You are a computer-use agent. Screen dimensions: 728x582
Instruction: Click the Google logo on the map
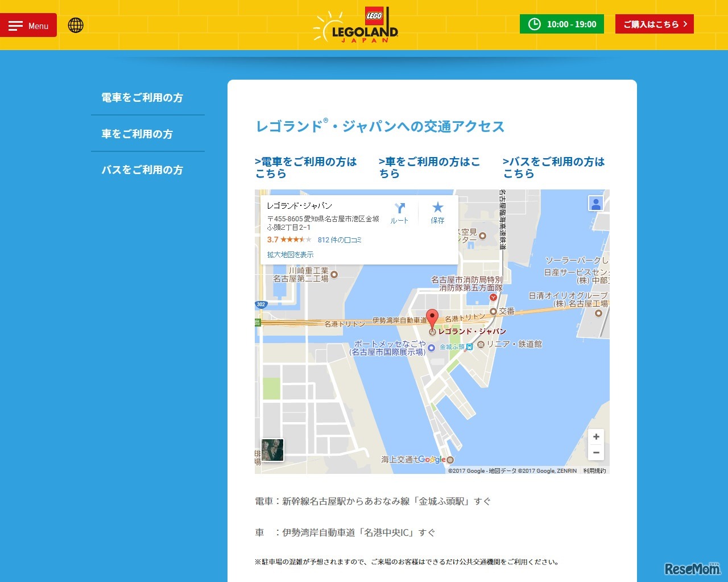pyautogui.click(x=432, y=459)
